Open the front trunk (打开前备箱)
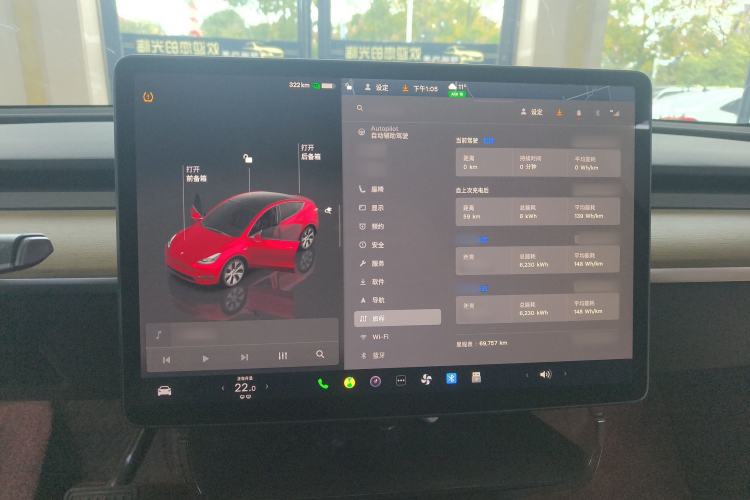The width and height of the screenshot is (750, 500). click(x=196, y=174)
